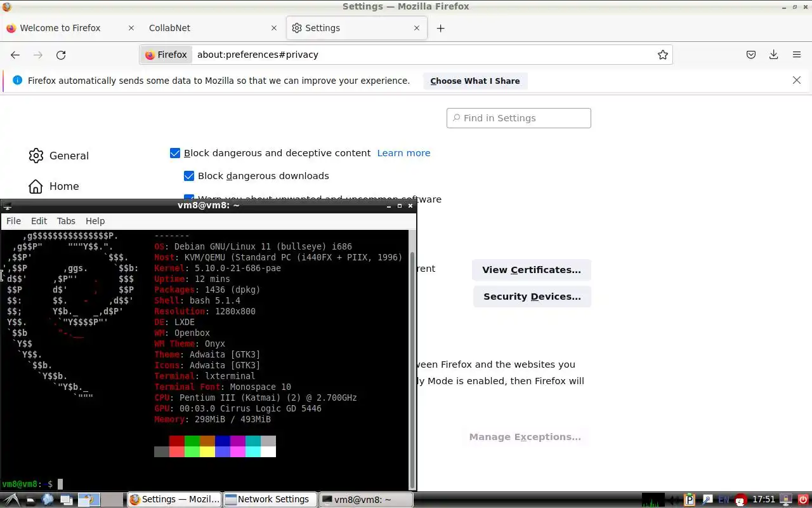
Task: Click the Firefox identity icon in address bar
Action: pos(167,55)
